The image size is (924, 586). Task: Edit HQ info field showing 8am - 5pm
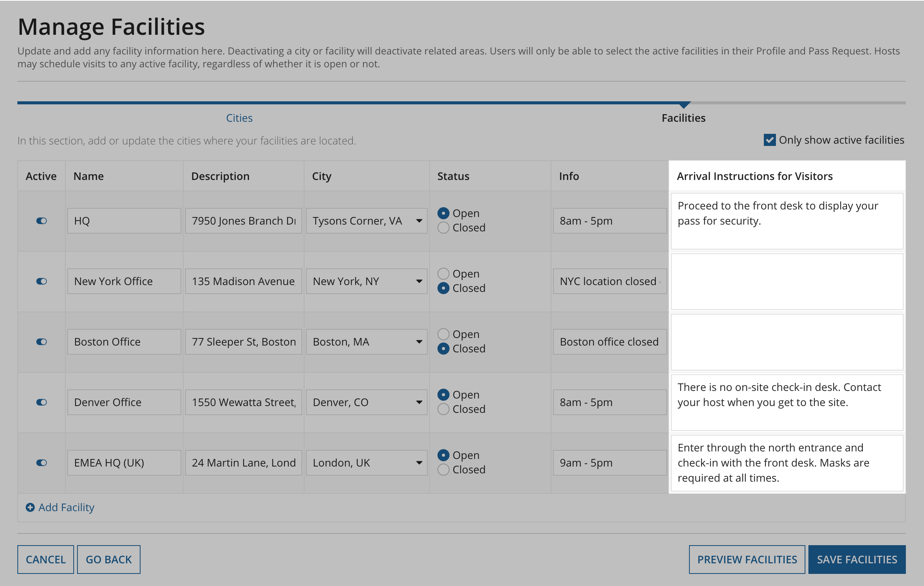(x=610, y=221)
